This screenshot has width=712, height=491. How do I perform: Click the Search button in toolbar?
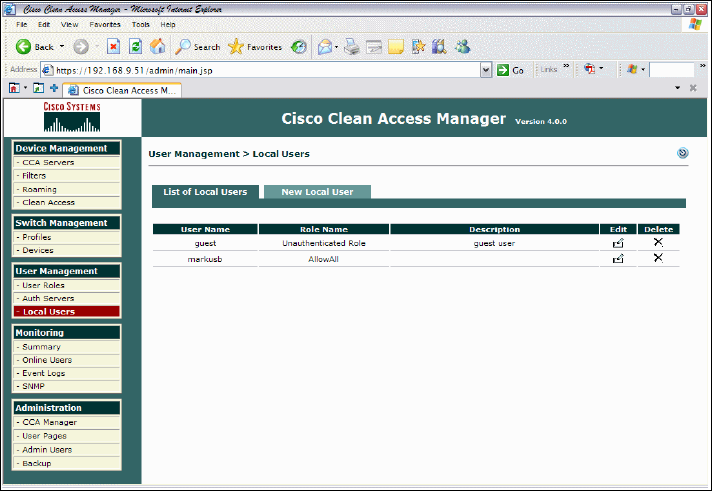(198, 46)
